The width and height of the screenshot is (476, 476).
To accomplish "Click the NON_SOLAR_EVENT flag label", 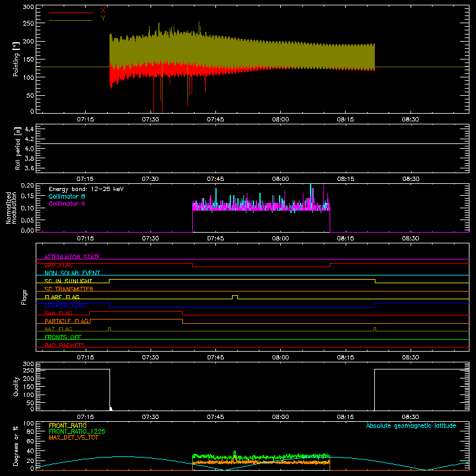I will [x=72, y=273].
